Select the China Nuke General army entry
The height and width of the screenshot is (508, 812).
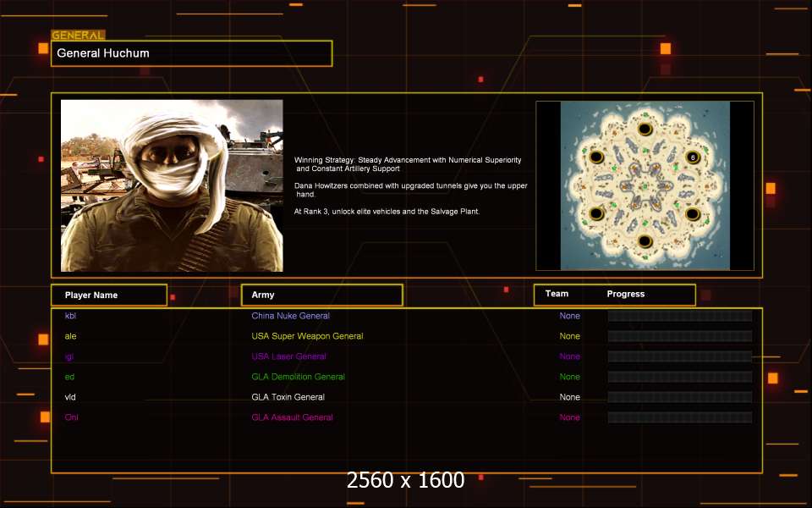[x=290, y=316]
